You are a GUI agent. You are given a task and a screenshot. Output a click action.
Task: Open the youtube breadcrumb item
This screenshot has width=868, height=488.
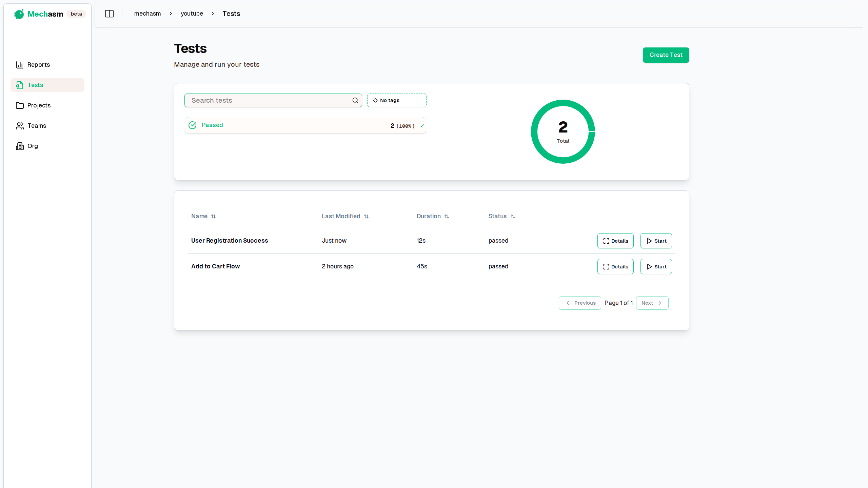192,14
